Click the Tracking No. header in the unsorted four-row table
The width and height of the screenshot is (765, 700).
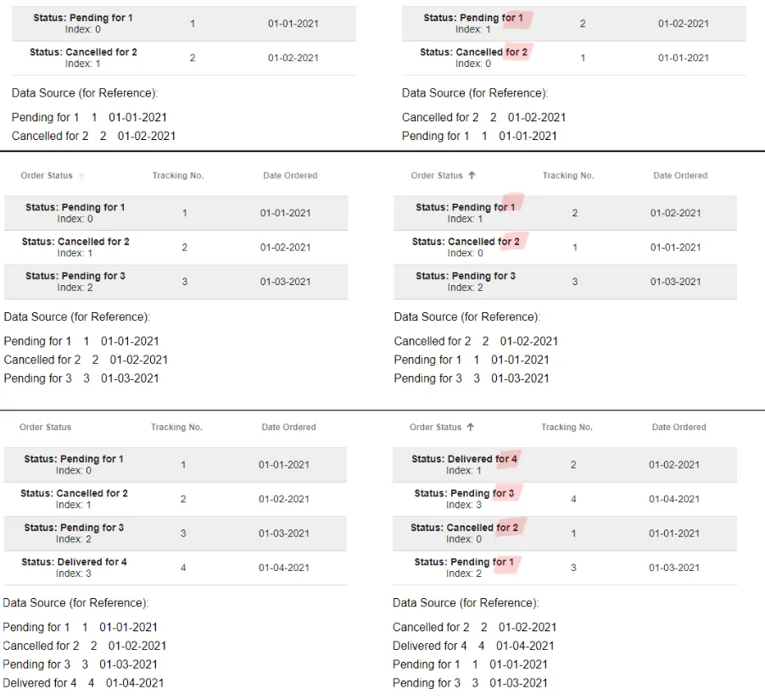pyautogui.click(x=176, y=427)
